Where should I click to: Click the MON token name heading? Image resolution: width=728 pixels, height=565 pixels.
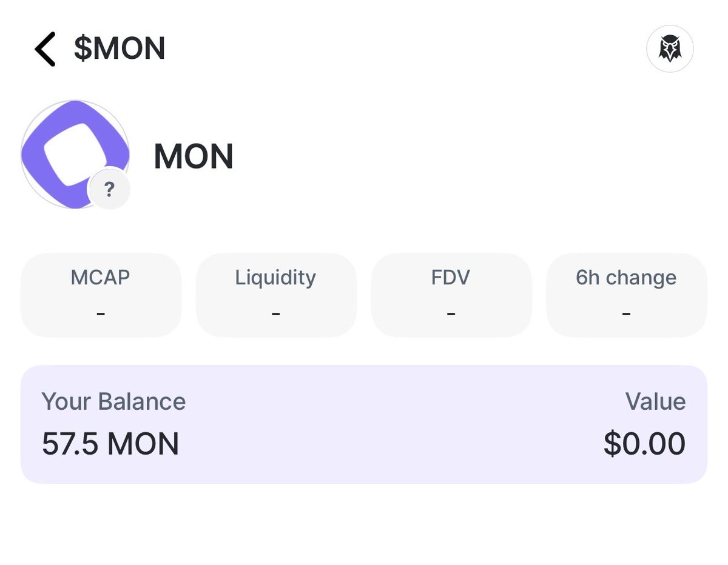point(194,156)
